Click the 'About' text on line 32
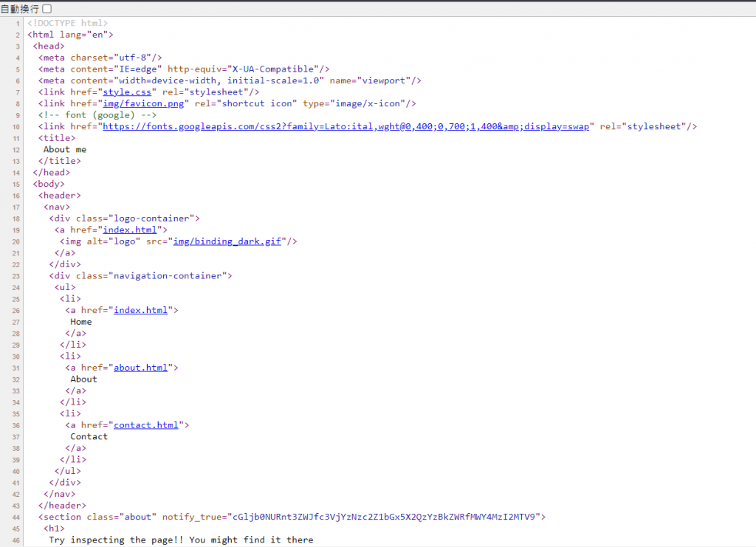 coord(83,379)
